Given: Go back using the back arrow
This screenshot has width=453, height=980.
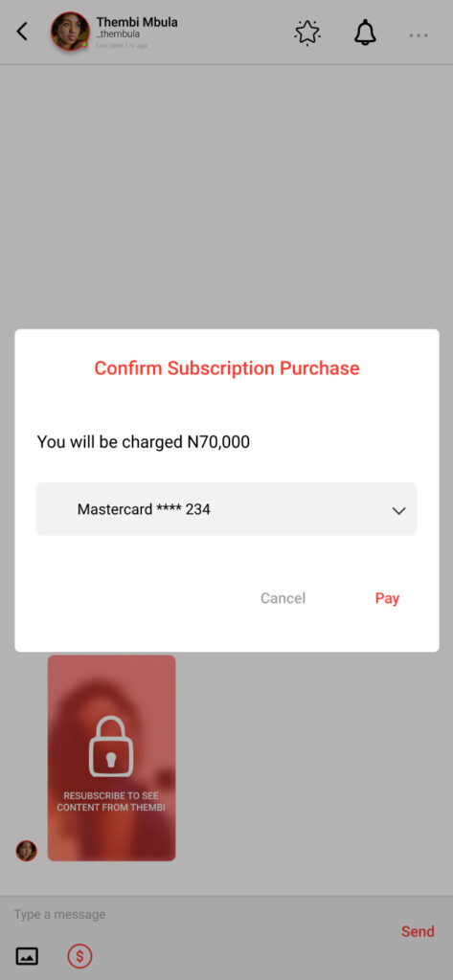Looking at the screenshot, I should (22, 32).
